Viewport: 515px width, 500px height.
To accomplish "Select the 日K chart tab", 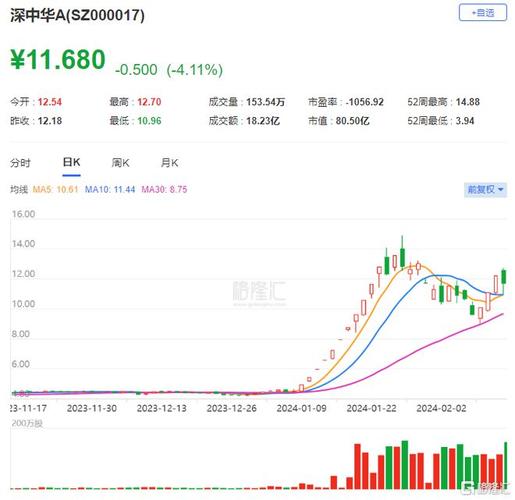I will 71,162.
